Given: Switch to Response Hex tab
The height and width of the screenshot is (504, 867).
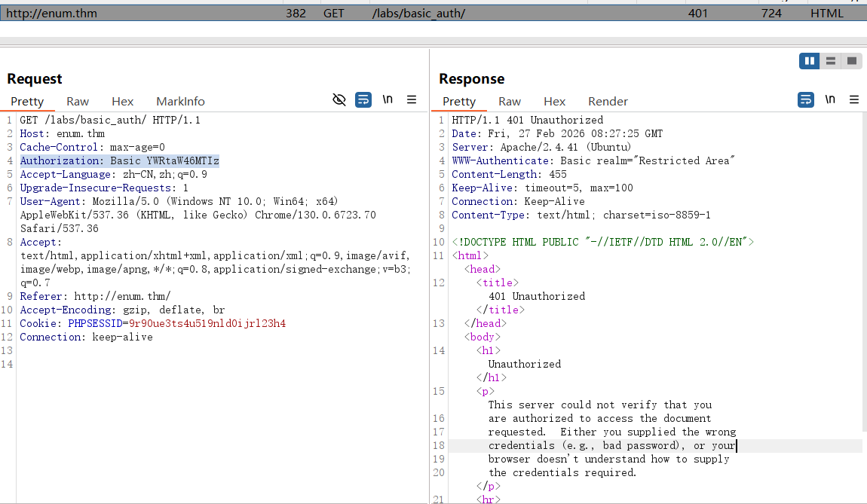Looking at the screenshot, I should tap(554, 102).
